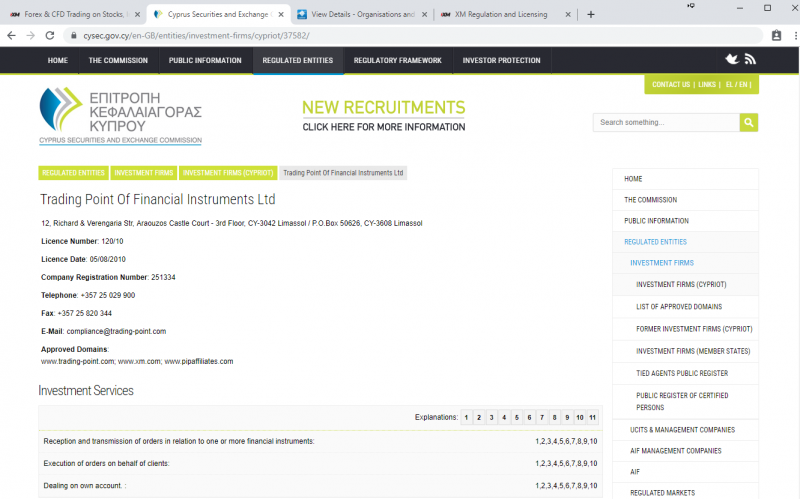800x499 pixels.
Task: Go back with the browser back arrow
Action: click(11, 35)
